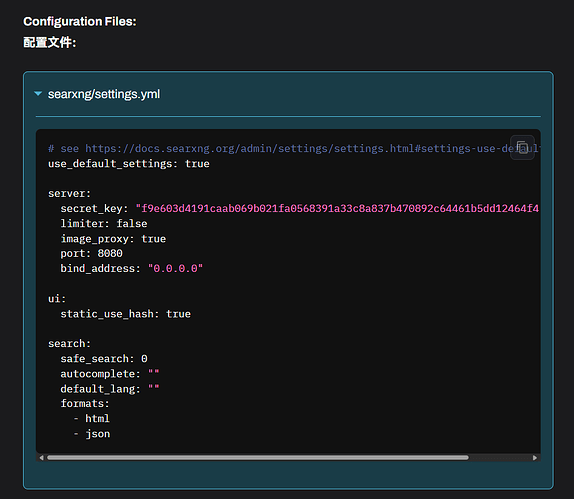Click the port value 8080
The width and height of the screenshot is (574, 499).
[110, 253]
